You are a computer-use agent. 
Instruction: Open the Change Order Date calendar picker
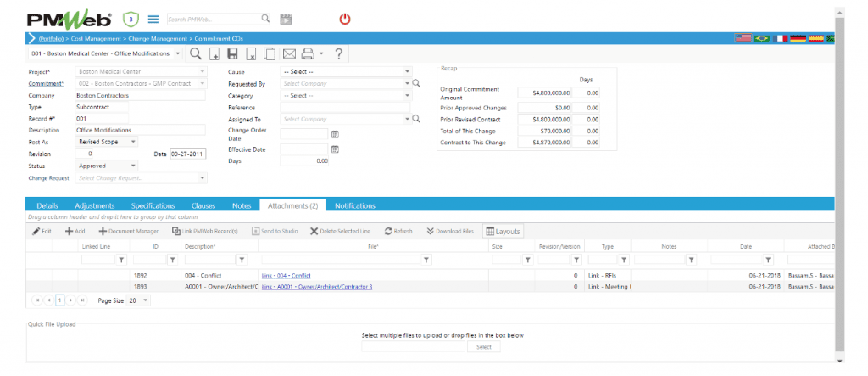point(335,134)
